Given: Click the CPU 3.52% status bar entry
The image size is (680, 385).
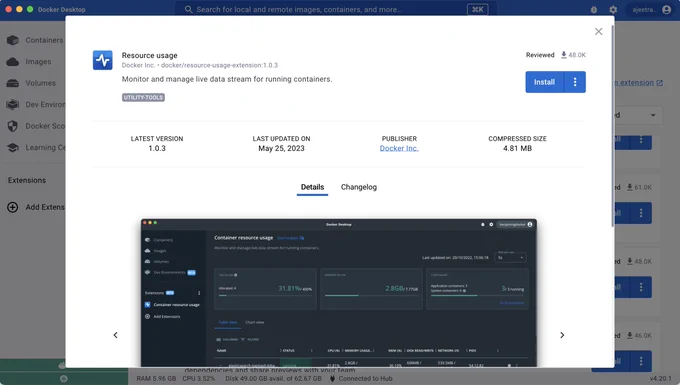Looking at the screenshot, I should (x=199, y=378).
